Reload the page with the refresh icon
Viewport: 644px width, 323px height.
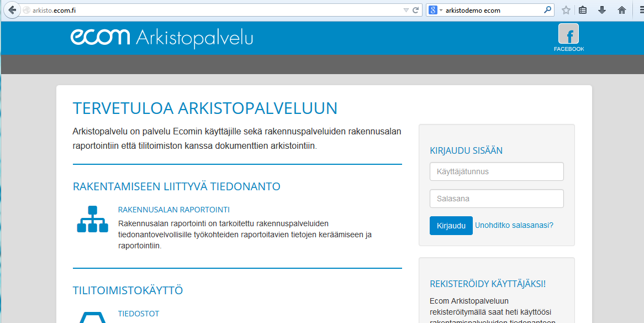click(x=416, y=11)
